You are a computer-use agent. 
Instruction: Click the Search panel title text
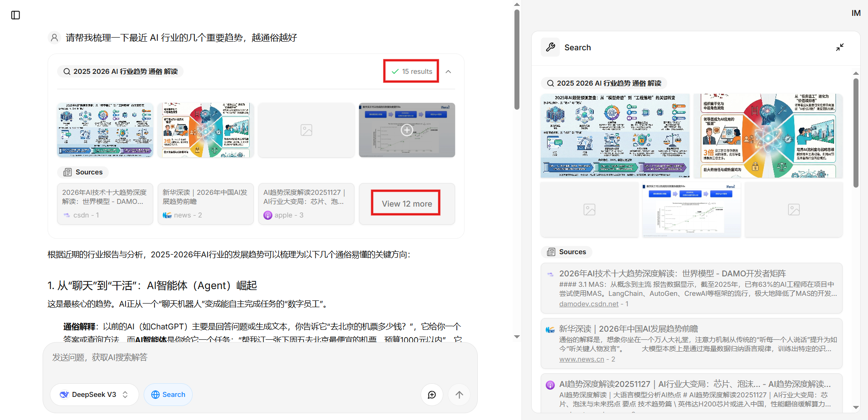tap(577, 48)
